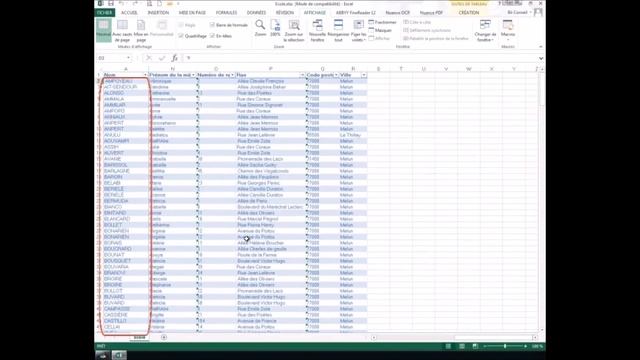The image size is (640, 360).
Task: Switch to the INSERTION tab
Action: [x=158, y=13]
